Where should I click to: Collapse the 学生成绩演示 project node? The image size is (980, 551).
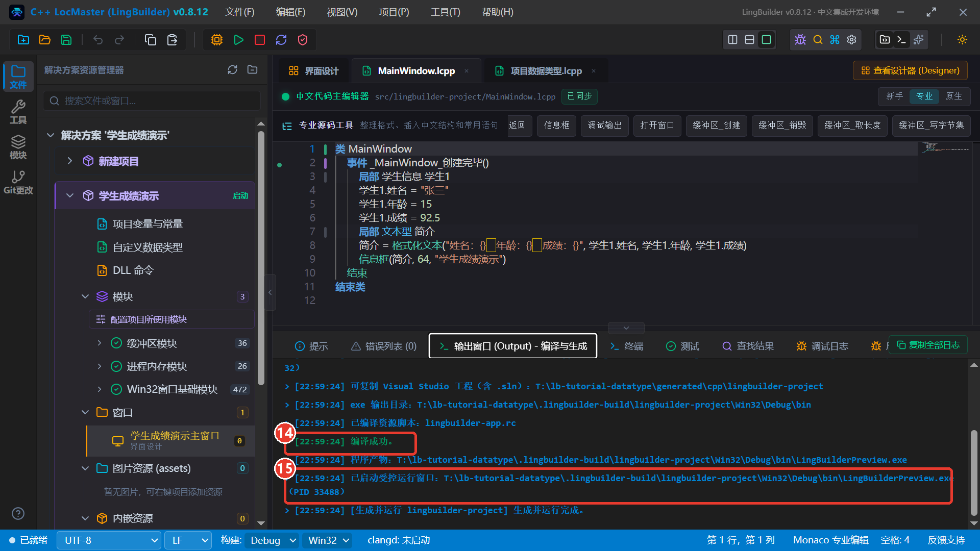tap(70, 196)
